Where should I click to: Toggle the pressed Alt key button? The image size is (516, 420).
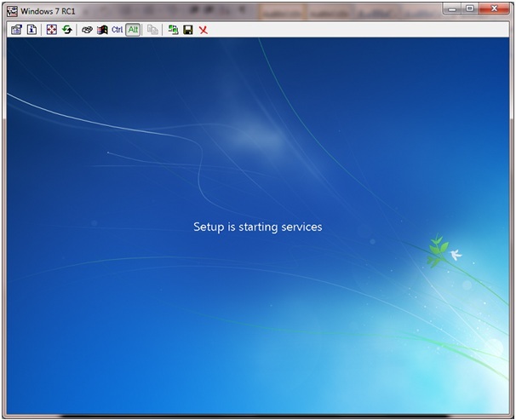[x=133, y=30]
